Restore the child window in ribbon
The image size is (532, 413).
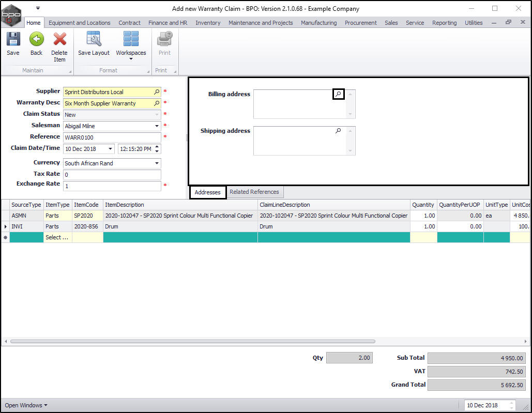click(508, 22)
